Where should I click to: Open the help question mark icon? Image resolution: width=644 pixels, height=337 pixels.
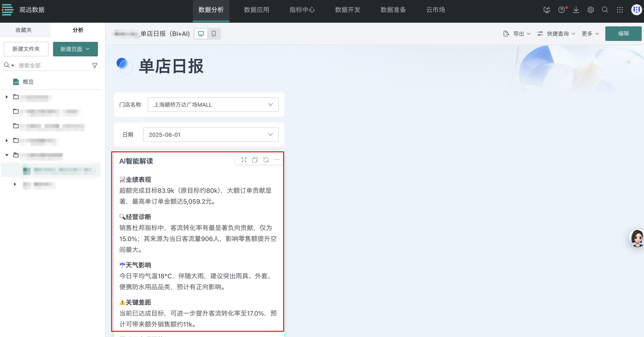point(562,10)
